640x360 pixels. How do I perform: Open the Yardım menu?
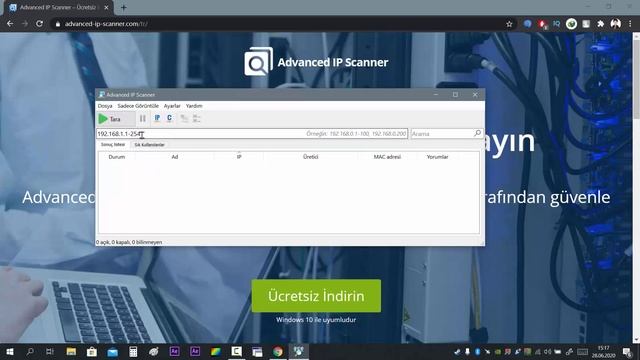(x=194, y=106)
